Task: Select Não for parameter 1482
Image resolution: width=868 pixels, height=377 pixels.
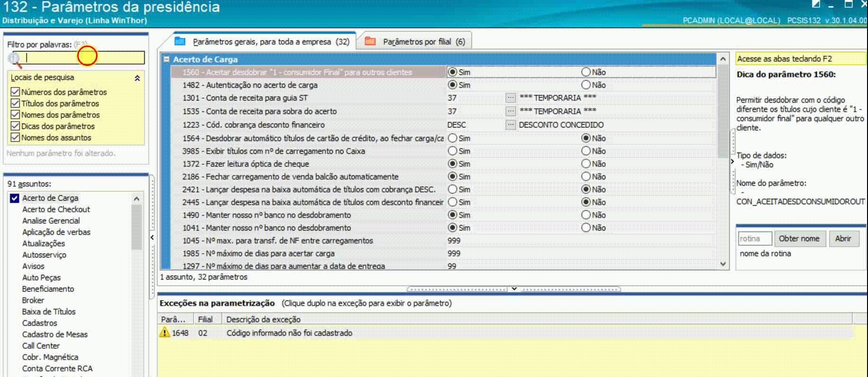Action: 586,85
